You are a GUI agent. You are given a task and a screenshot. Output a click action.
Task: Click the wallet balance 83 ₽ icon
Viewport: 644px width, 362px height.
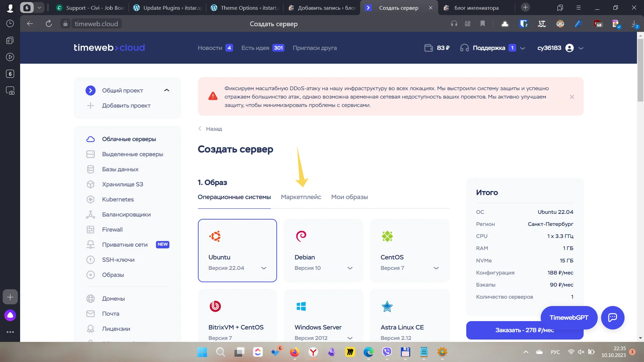[429, 48]
